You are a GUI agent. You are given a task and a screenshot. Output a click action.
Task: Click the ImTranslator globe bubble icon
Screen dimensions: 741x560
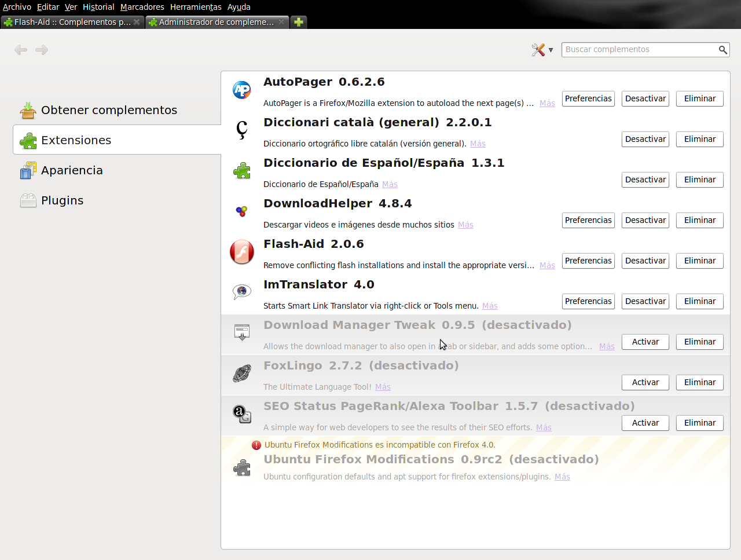coord(242,292)
